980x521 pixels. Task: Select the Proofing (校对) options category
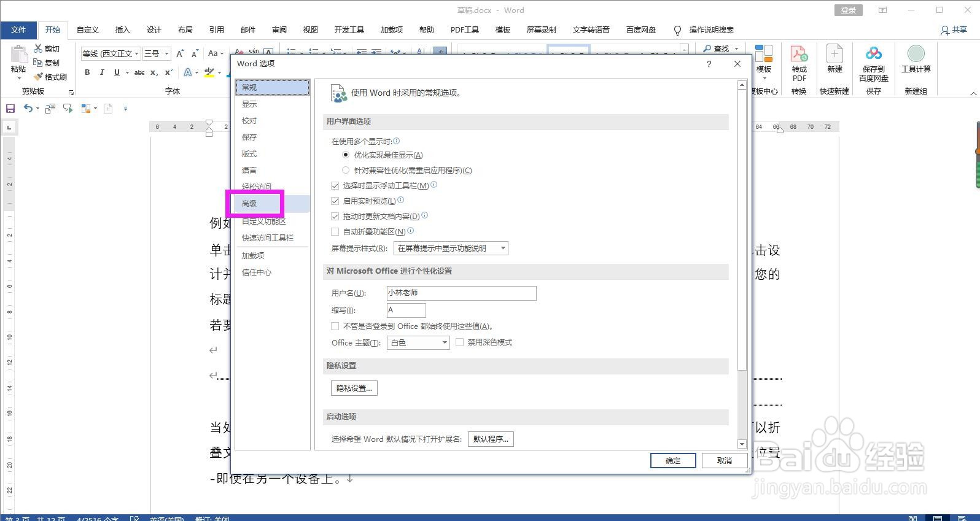273,120
